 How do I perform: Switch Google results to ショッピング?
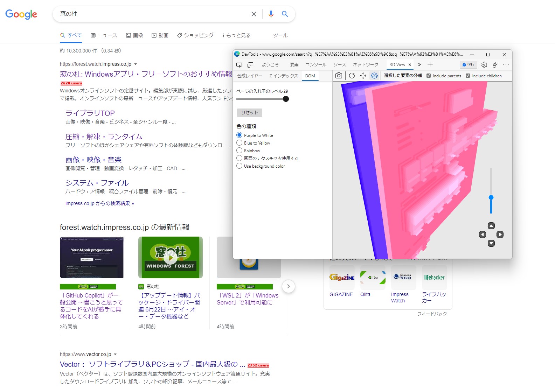pos(195,35)
